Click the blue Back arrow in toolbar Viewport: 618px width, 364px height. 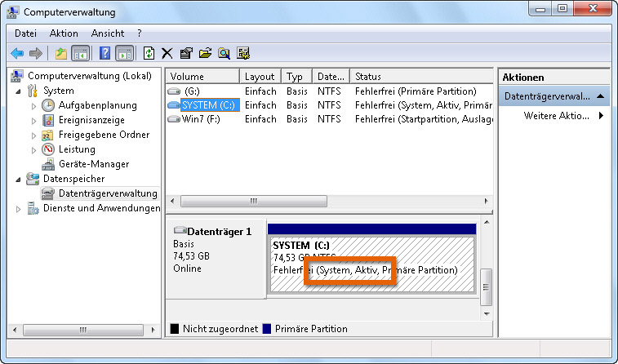pos(17,53)
